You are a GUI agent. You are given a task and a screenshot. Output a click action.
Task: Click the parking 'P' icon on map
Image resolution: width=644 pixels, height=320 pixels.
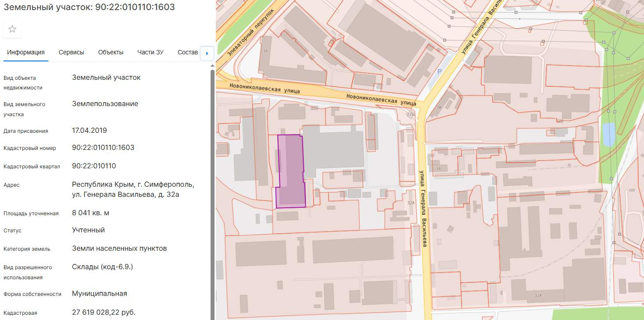[440, 72]
